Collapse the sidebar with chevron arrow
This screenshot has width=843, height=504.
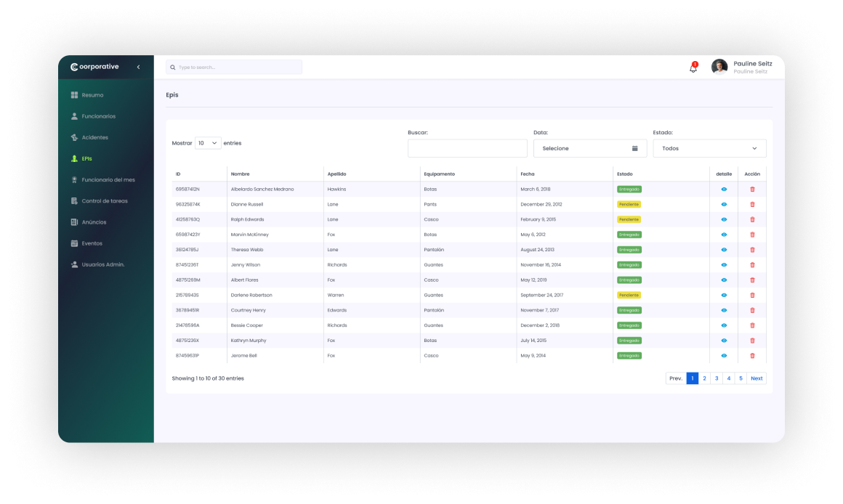tap(138, 67)
